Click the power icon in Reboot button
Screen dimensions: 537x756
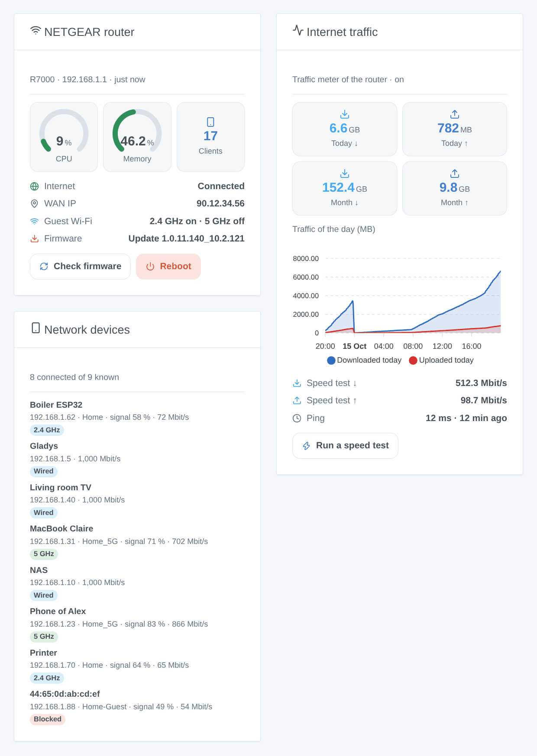point(150,267)
